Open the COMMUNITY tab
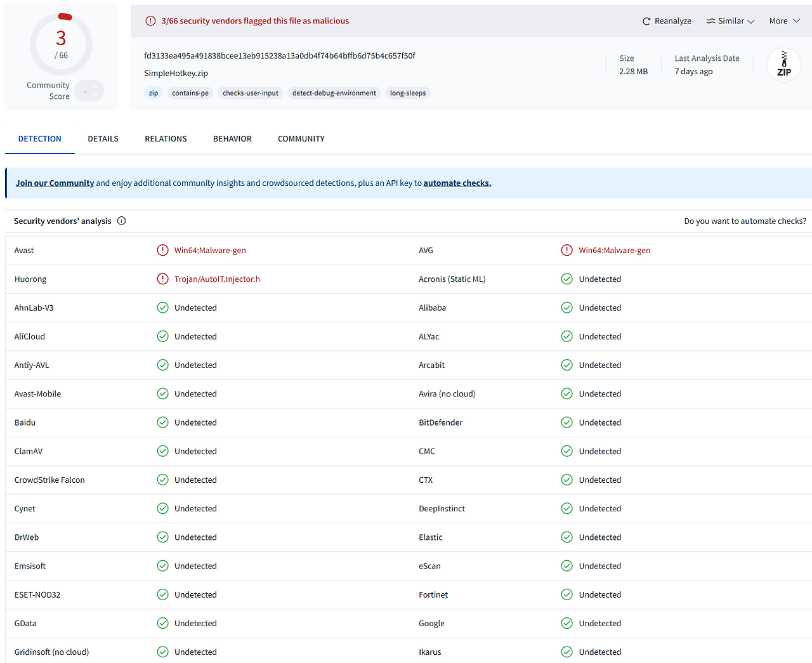812x663 pixels. pos(301,139)
